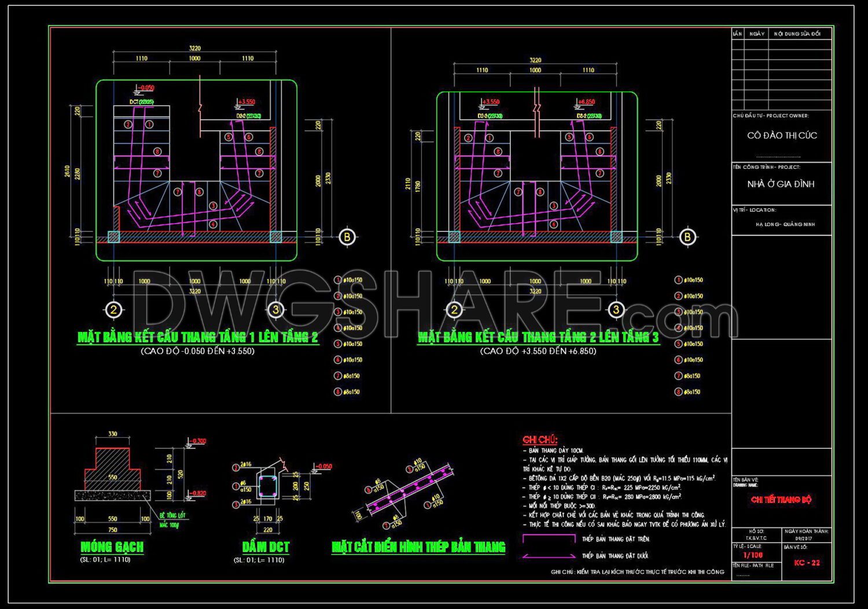Click the 'BẢN VẼ SỐ:' label
The width and height of the screenshot is (868, 609).
pos(795,547)
